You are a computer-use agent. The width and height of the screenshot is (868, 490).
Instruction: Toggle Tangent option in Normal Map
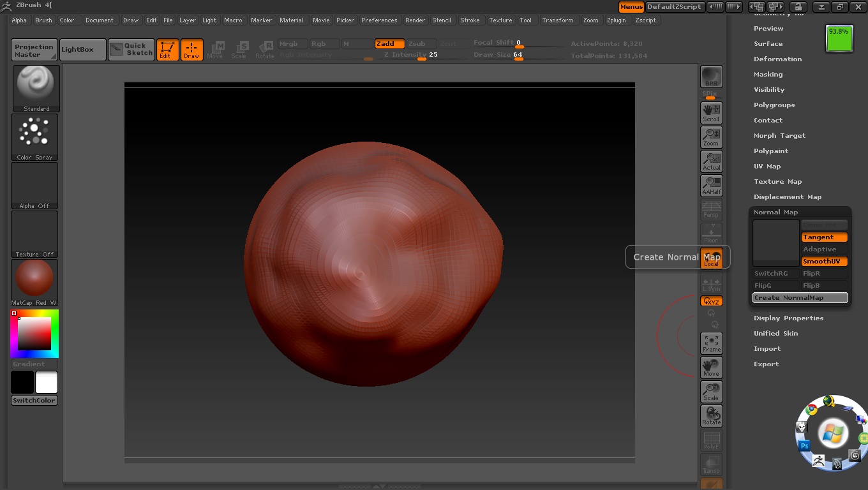click(x=825, y=237)
